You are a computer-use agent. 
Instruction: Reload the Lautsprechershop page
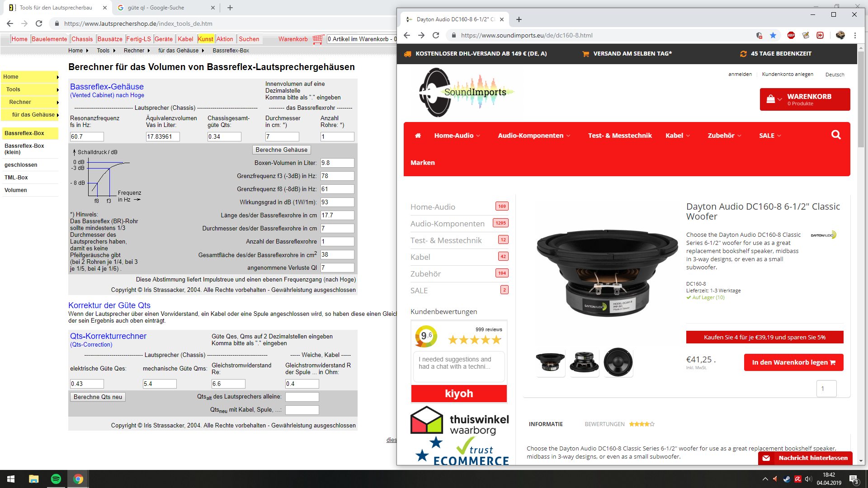pos(39,23)
